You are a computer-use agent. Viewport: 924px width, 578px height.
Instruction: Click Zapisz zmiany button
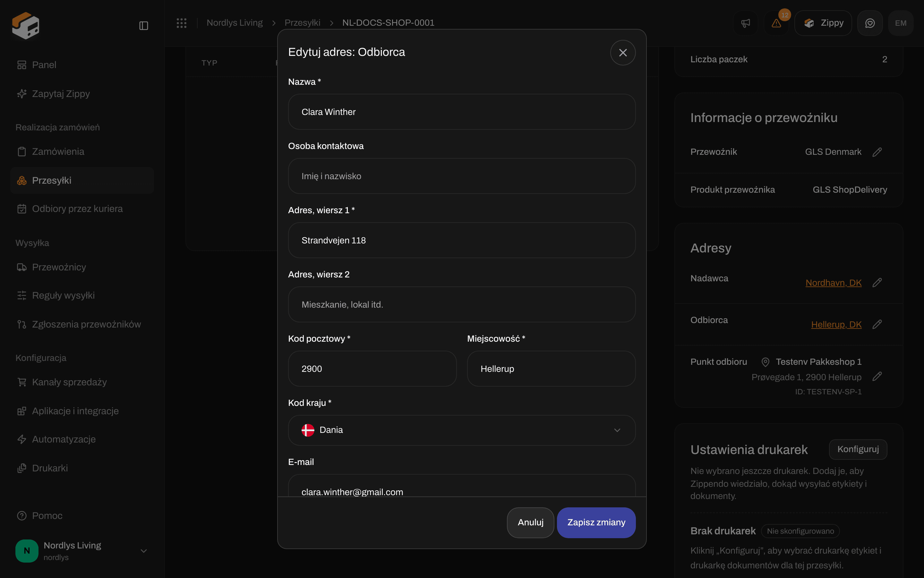click(x=596, y=522)
